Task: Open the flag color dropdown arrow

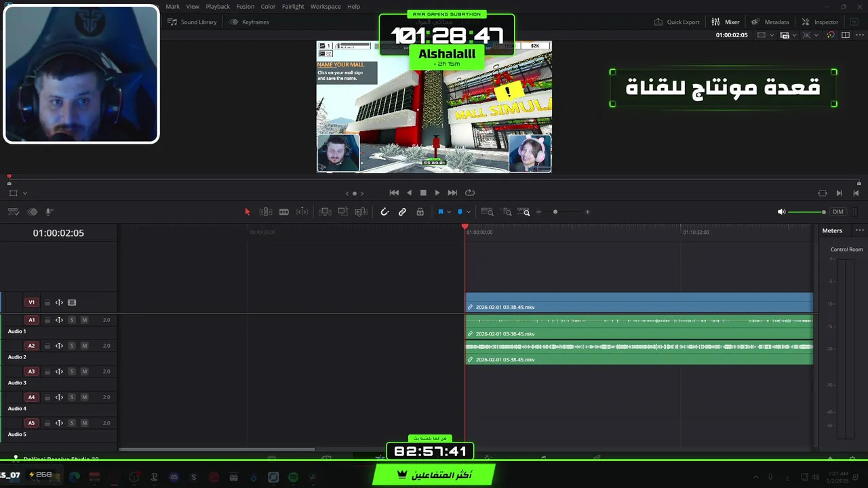Action: (x=449, y=212)
